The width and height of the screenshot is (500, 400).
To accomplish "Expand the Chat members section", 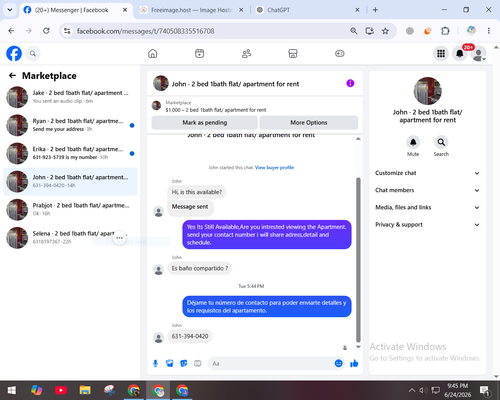I will (x=428, y=190).
